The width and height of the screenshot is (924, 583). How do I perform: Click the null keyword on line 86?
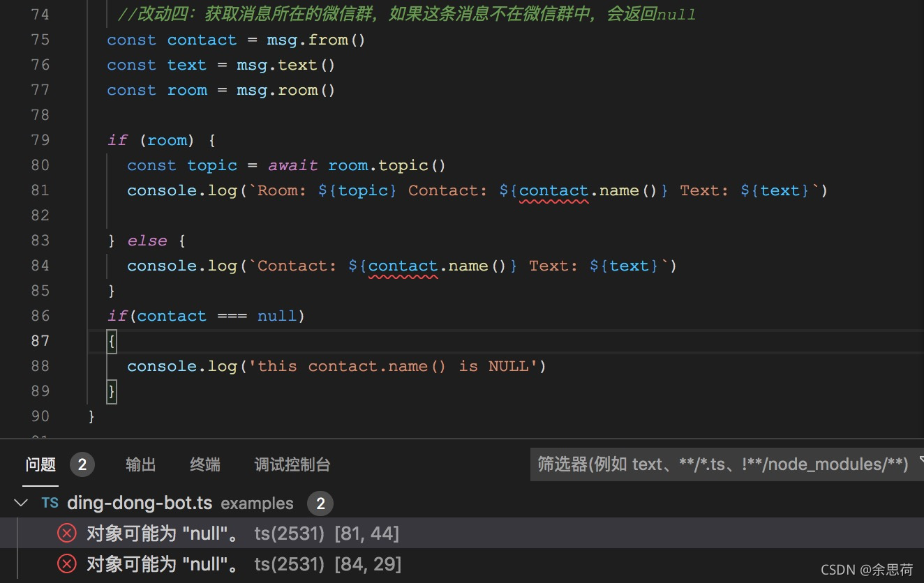pyautogui.click(x=277, y=316)
